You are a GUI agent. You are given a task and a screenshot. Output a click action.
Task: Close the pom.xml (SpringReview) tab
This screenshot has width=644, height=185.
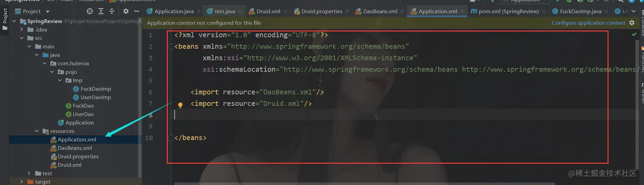coord(544,12)
